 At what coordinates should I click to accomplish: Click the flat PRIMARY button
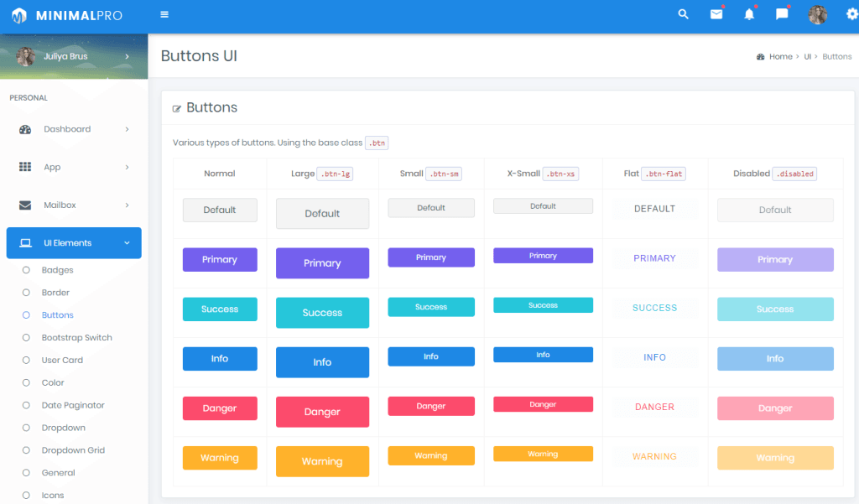pos(654,258)
